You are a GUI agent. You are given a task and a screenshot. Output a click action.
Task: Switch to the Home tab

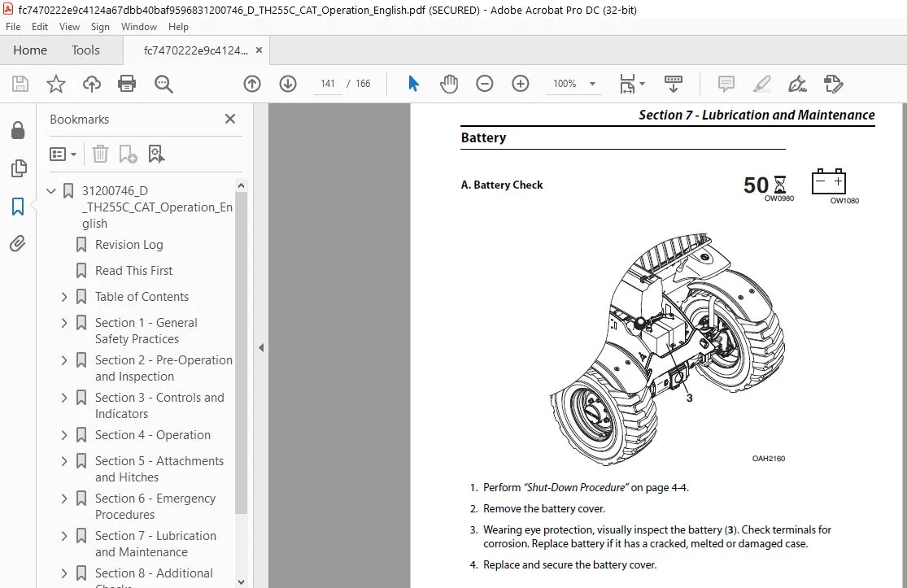point(30,50)
